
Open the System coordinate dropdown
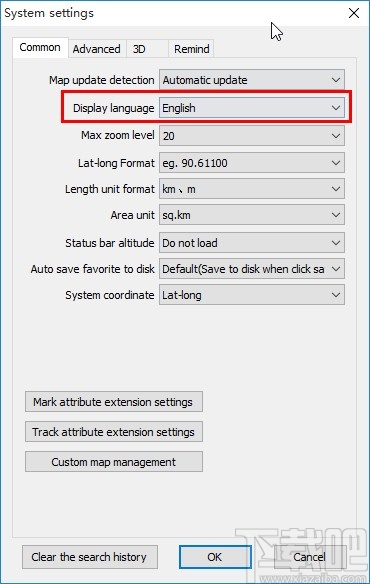pos(252,295)
